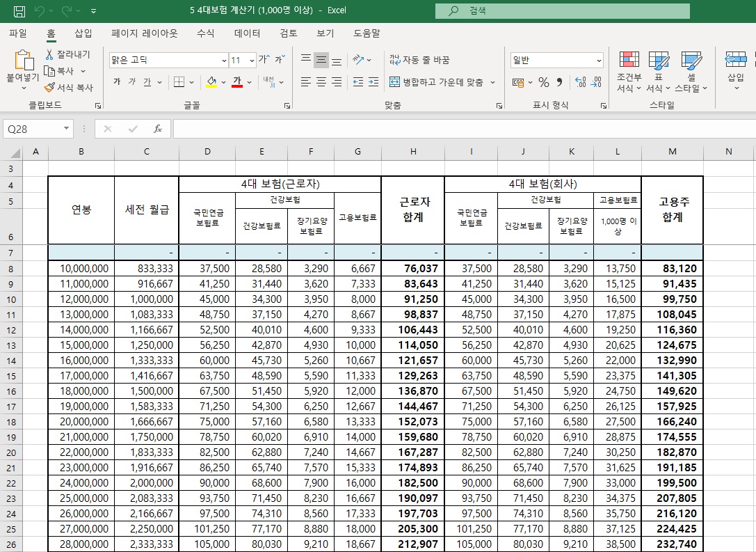This screenshot has width=756, height=552.
Task: Expand the font color dropdown arrow
Action: point(249,83)
